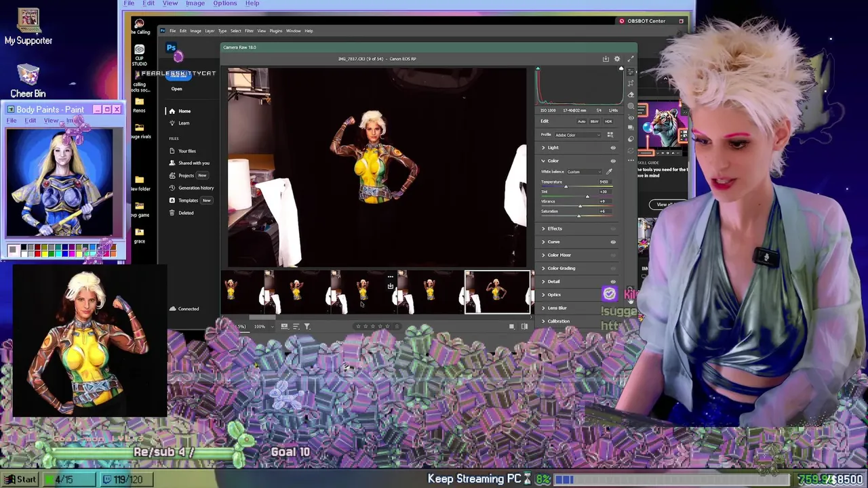Open the Renos folder on desktop

(x=139, y=104)
